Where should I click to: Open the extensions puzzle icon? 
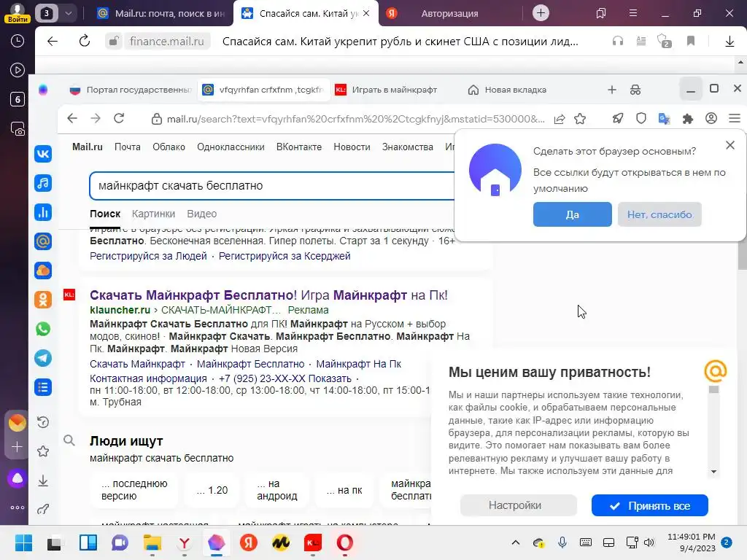(687, 119)
